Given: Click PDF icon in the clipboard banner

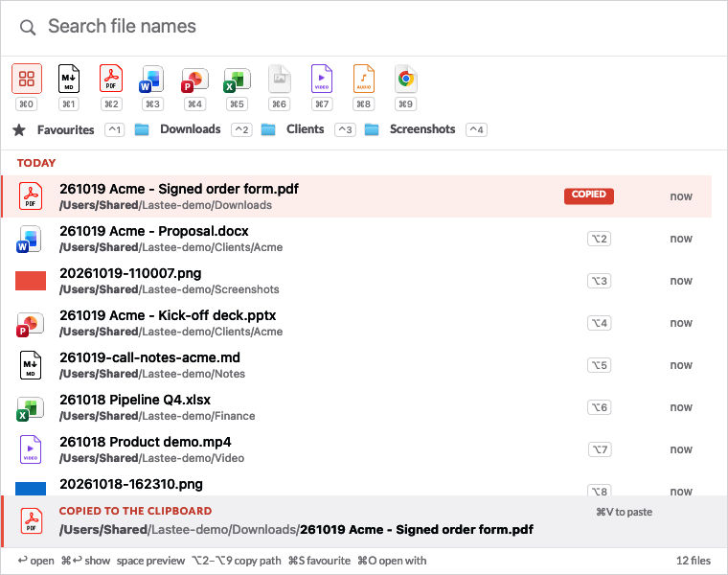Looking at the screenshot, I should pos(32,521).
